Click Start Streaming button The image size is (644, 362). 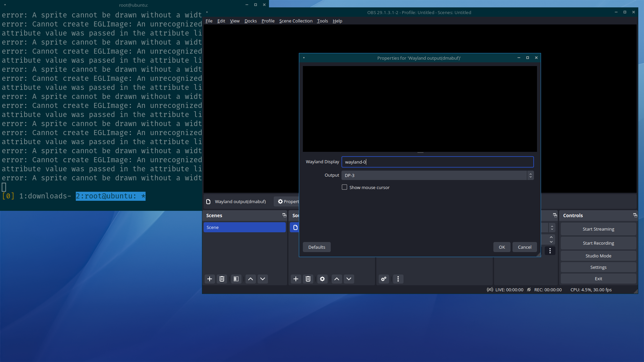pyautogui.click(x=598, y=229)
